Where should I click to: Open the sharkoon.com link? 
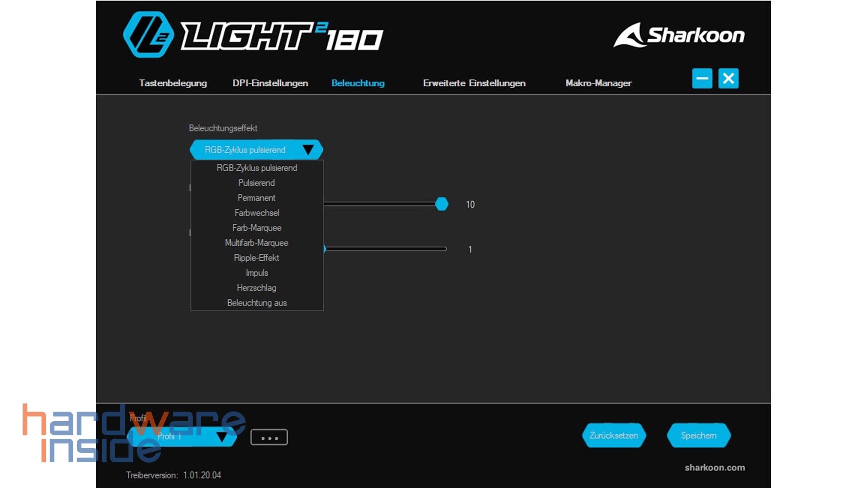click(715, 468)
